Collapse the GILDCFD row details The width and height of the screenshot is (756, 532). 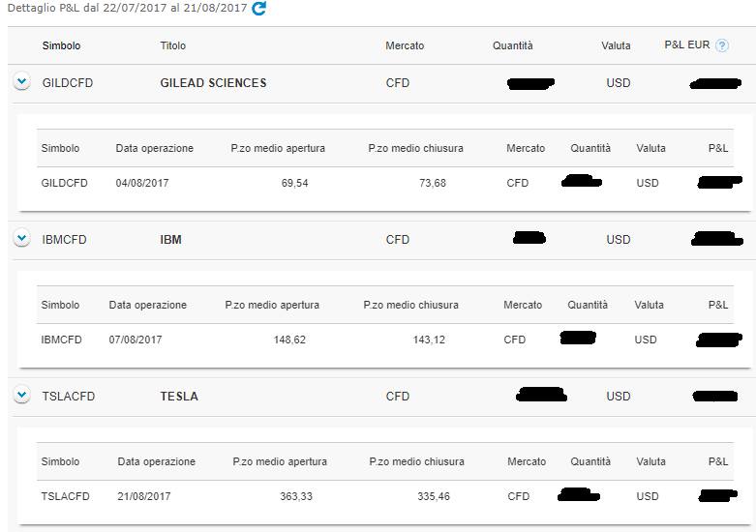click(x=22, y=82)
